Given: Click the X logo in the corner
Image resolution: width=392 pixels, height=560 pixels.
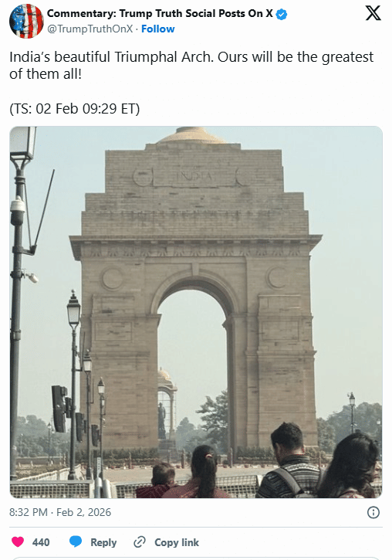Looking at the screenshot, I should (x=373, y=13).
